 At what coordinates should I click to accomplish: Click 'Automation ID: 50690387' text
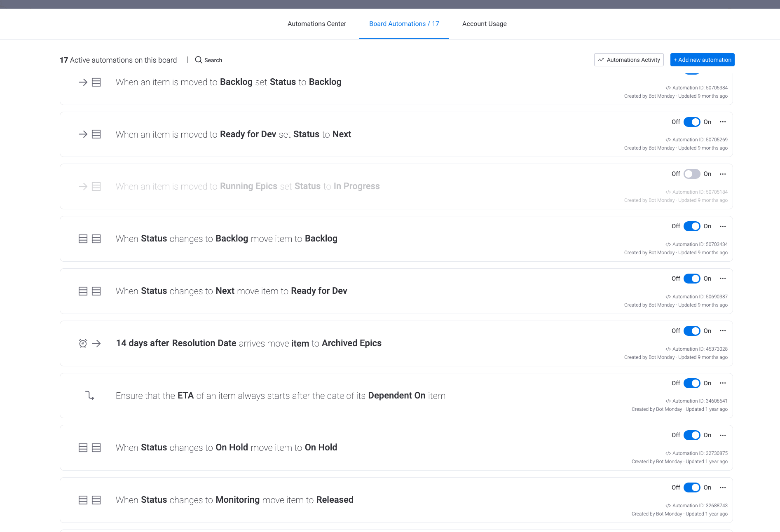700,297
